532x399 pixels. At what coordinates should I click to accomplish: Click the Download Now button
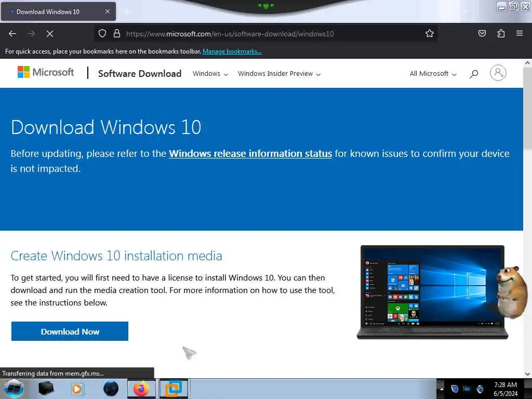tap(70, 331)
